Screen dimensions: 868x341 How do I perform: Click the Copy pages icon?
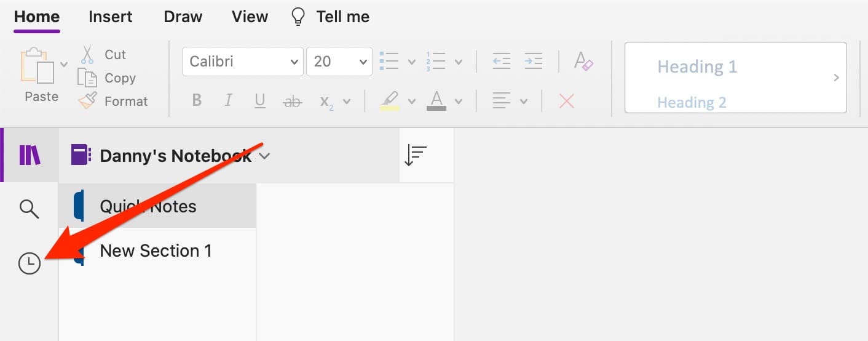point(87,78)
